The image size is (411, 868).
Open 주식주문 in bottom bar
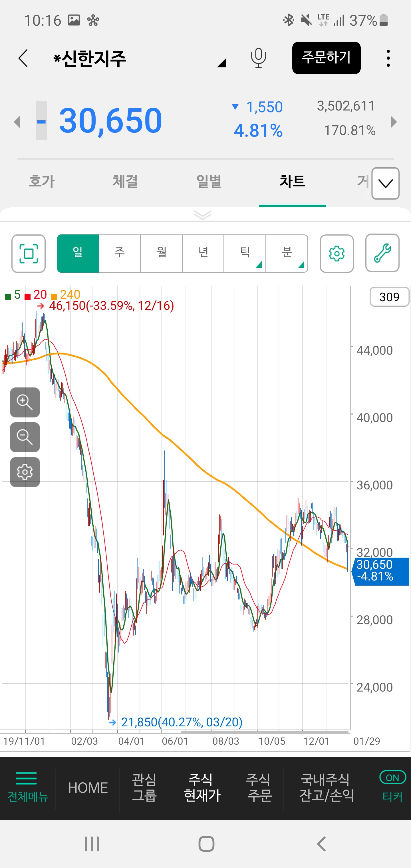pyautogui.click(x=259, y=787)
